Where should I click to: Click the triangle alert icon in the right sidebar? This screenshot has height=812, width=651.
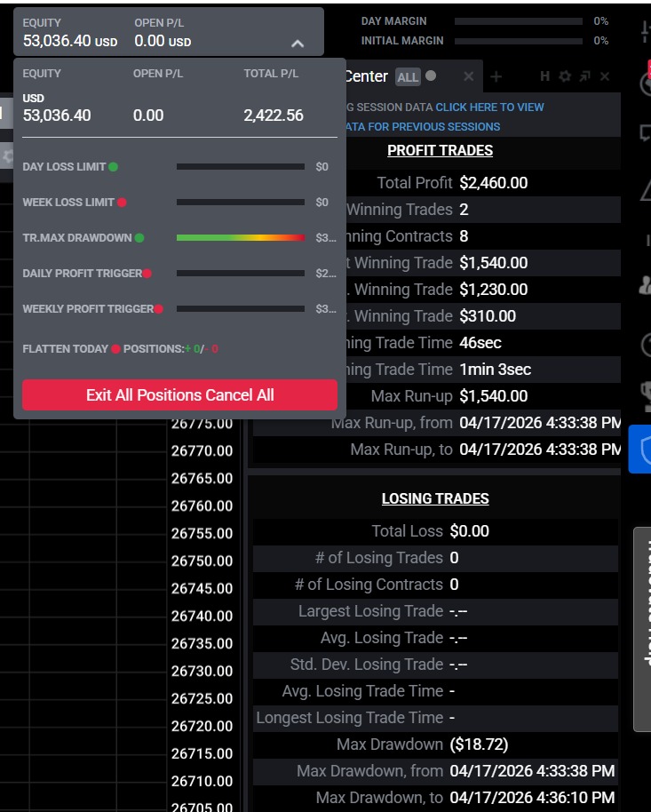(x=646, y=188)
